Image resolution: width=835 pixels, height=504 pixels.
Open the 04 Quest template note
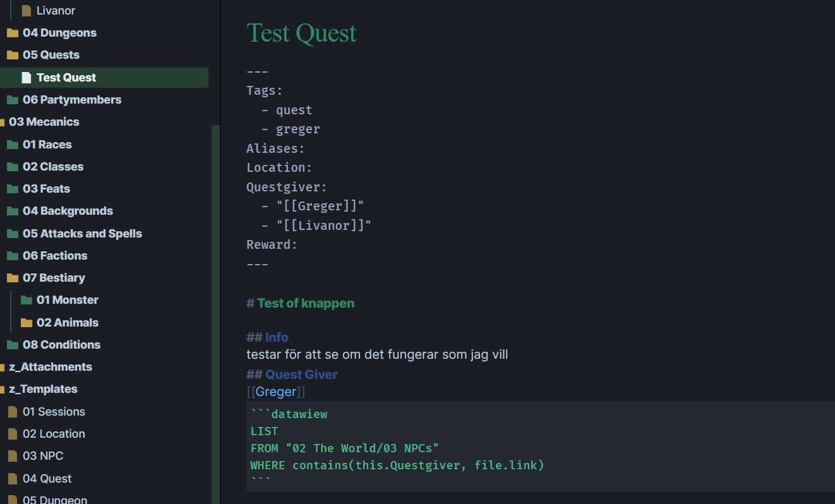coord(47,479)
